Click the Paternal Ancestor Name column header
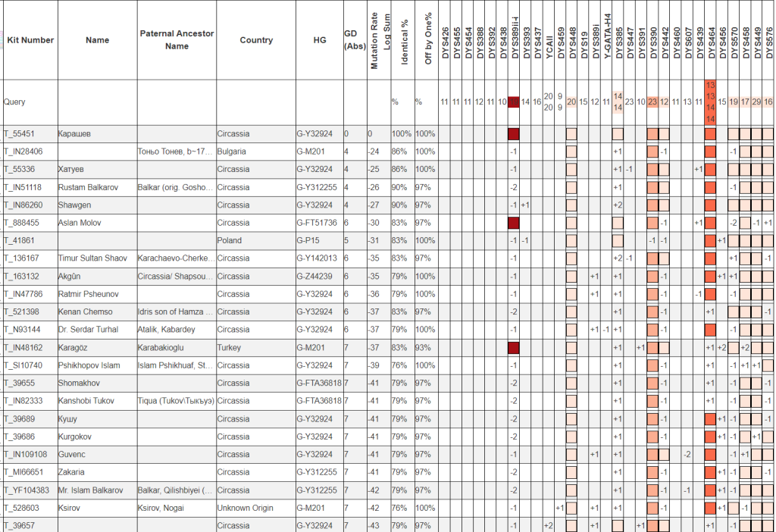 pos(177,40)
